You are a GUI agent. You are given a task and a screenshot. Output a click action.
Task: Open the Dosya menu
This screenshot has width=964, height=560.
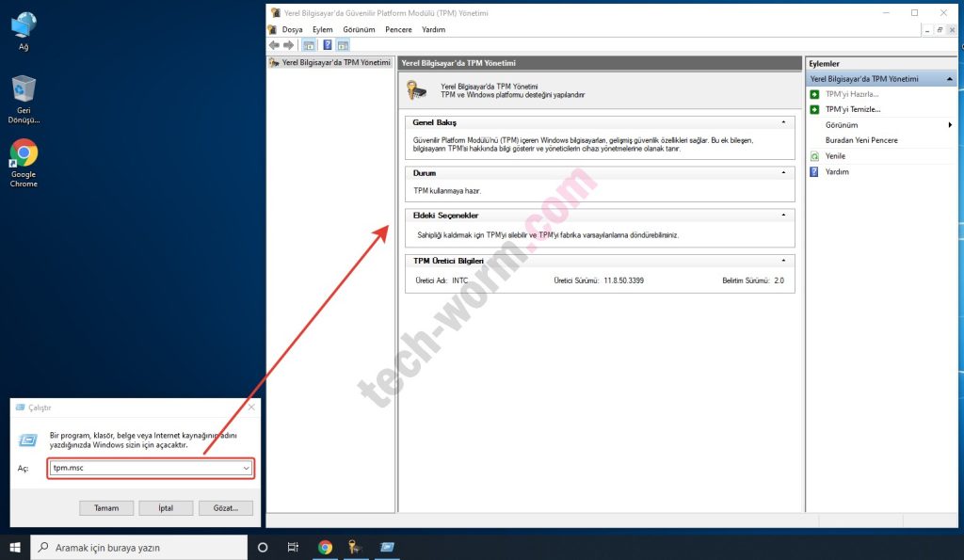293,30
